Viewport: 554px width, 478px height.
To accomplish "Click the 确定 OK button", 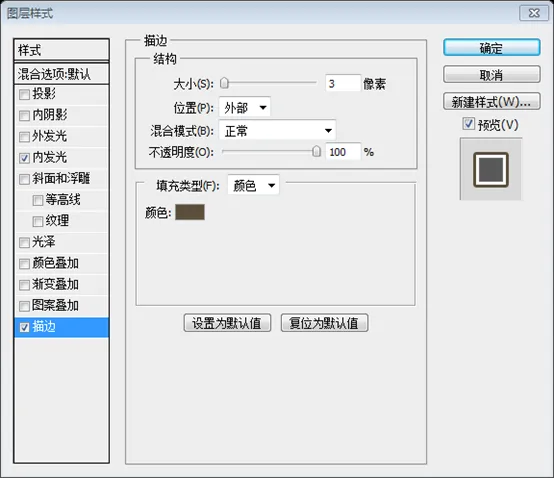I will coord(491,48).
